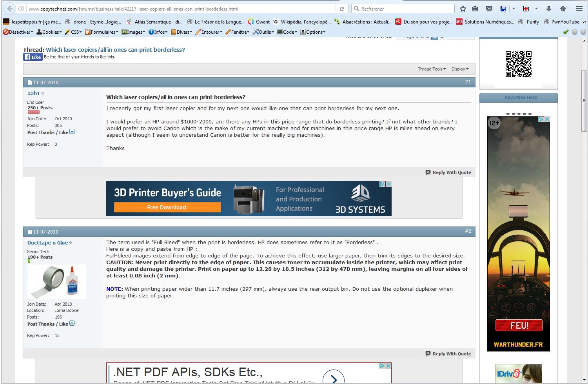Click Like icon under aab1's post info
This screenshot has width=588, height=384.
[72, 132]
